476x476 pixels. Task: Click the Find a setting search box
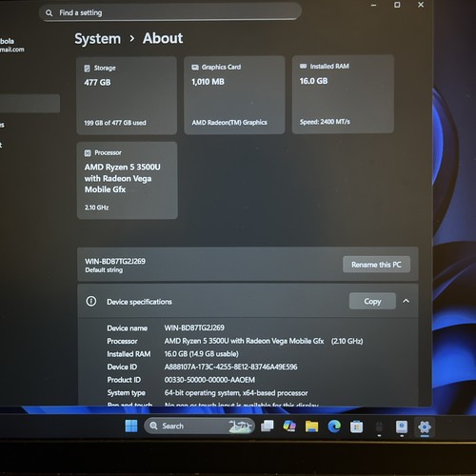(x=170, y=12)
